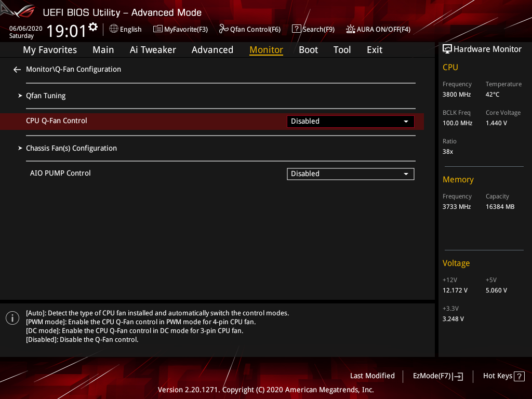Click the EzMode exit arrow icon
This screenshot has width=532, height=399.
458,376
